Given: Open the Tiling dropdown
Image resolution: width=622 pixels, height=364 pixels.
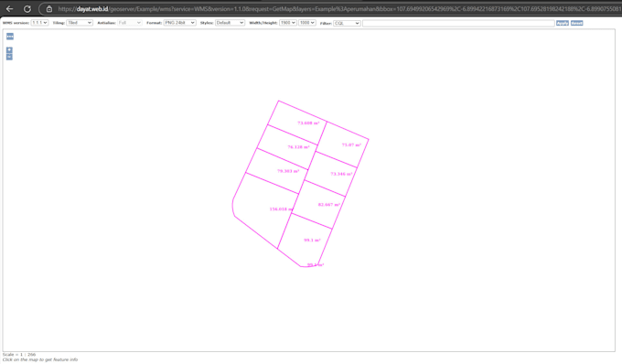Looking at the screenshot, I should click(80, 23).
